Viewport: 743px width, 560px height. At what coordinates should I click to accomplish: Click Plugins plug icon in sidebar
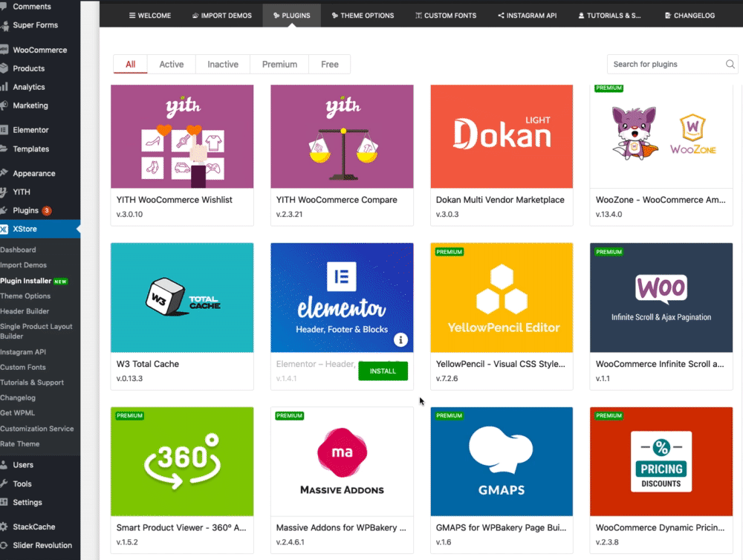4,210
